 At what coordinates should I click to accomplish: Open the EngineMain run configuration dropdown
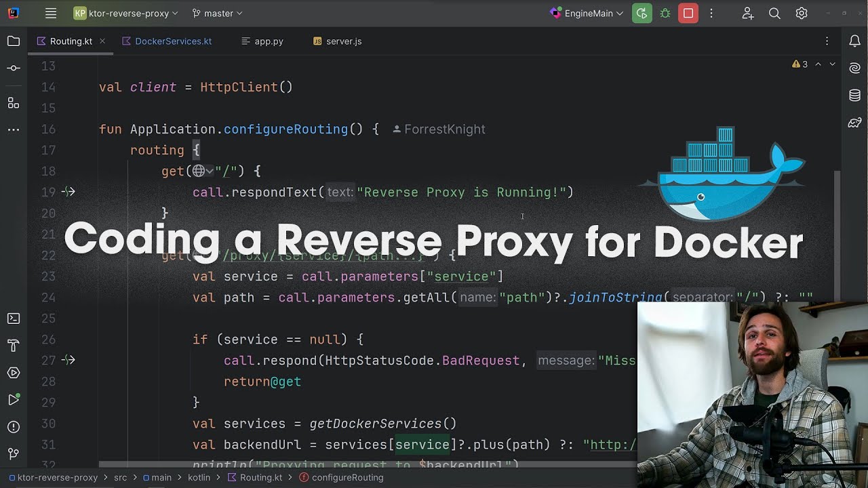(587, 13)
